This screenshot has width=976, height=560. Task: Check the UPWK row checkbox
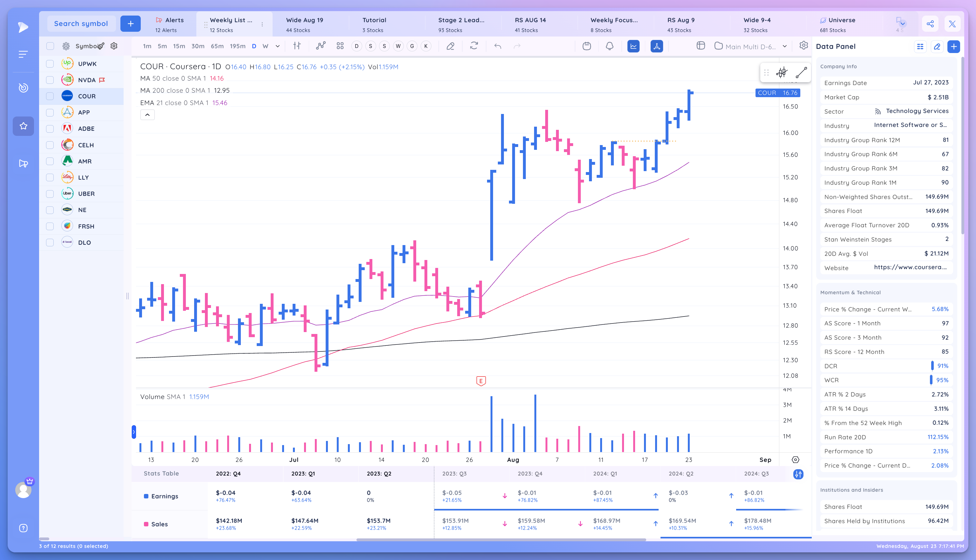pos(50,64)
